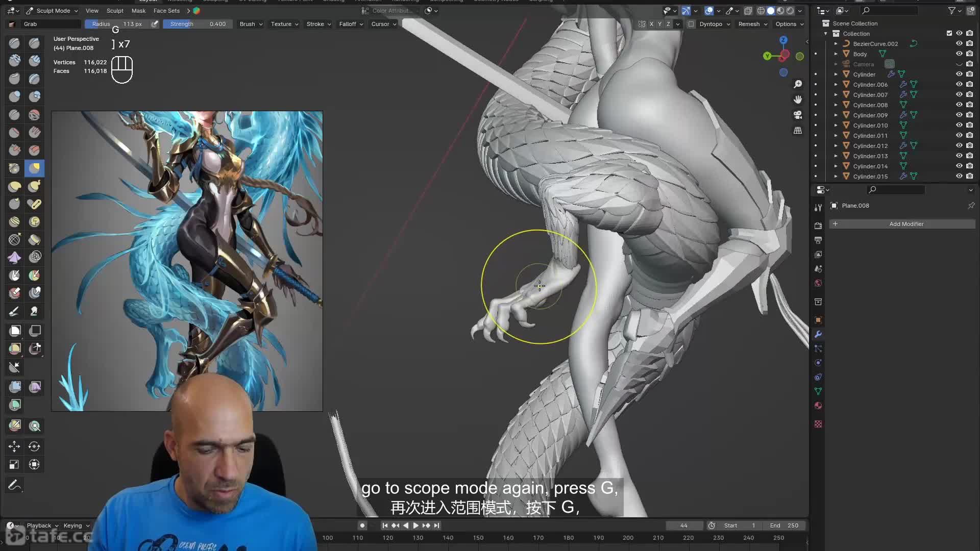
Task: Hide the Body object in viewport
Action: click(x=959, y=54)
